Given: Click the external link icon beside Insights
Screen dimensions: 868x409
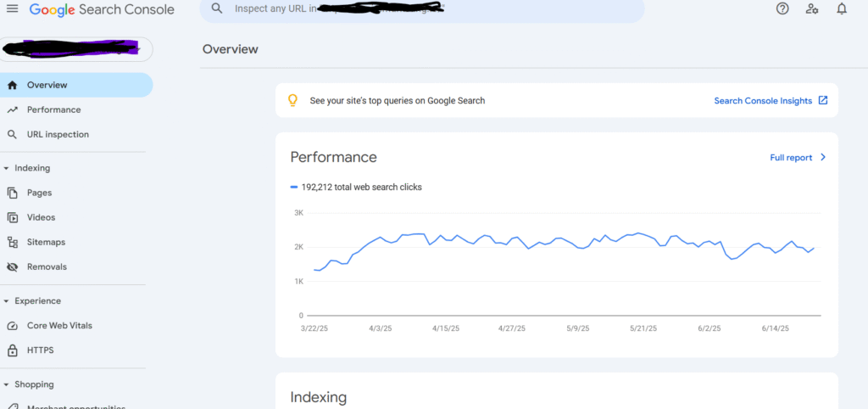Looking at the screenshot, I should click(823, 100).
